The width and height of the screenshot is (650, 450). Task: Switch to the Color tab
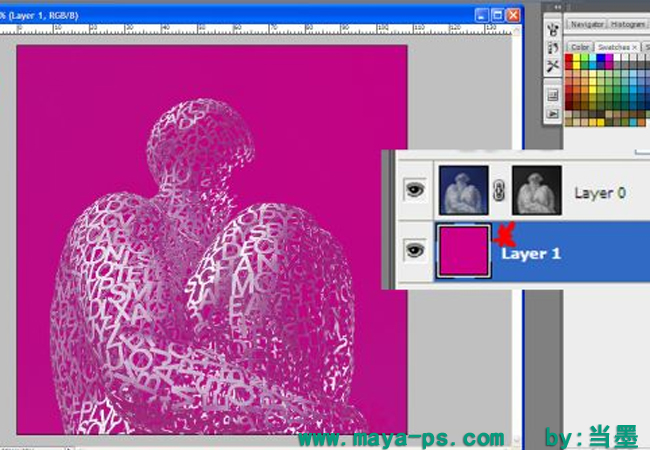[580, 47]
